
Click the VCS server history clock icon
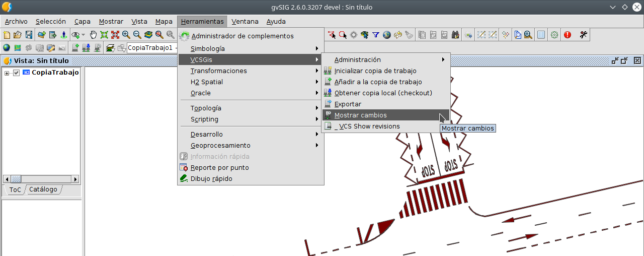tap(97, 48)
